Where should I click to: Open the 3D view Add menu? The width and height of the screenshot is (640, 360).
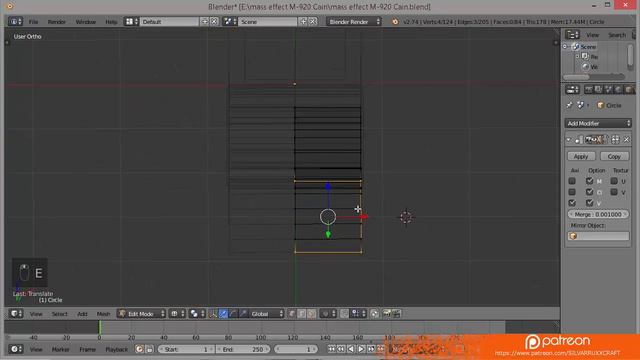click(x=82, y=313)
